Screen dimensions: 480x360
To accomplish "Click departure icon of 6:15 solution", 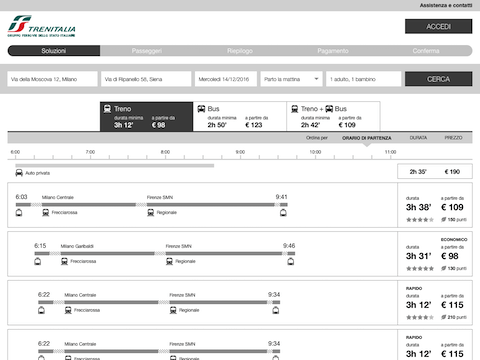I will click(x=38, y=261).
